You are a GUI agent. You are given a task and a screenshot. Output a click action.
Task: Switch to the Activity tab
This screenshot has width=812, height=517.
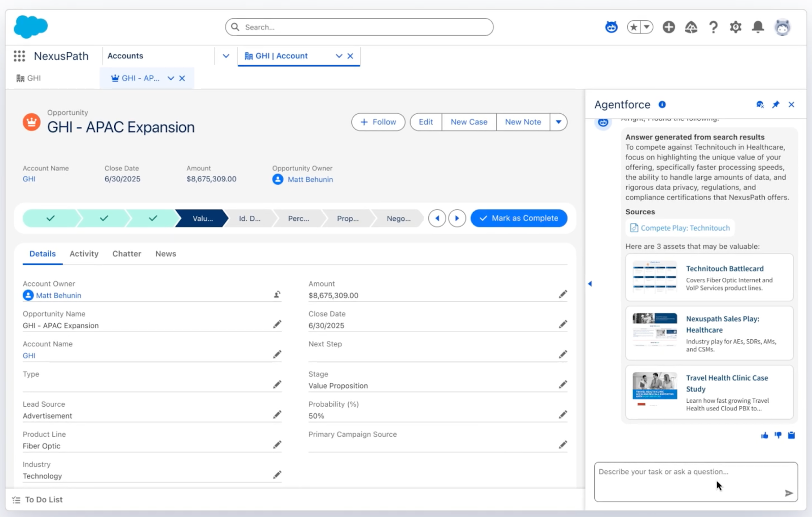(84, 254)
